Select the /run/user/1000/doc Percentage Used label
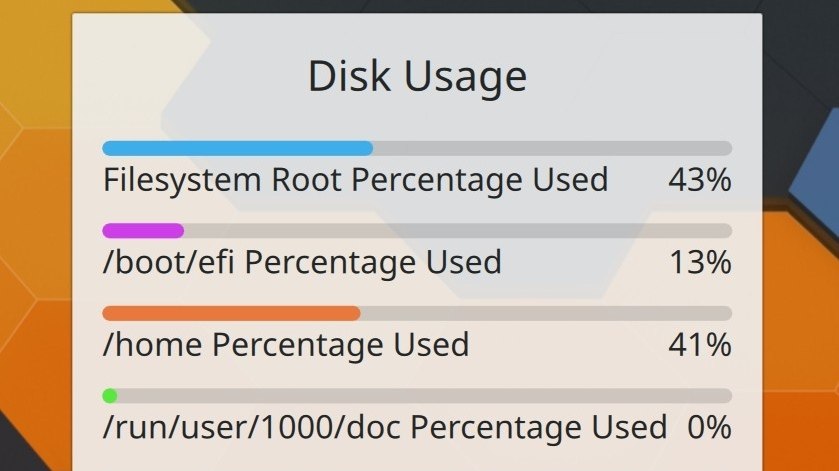The image size is (839, 471). click(385, 427)
